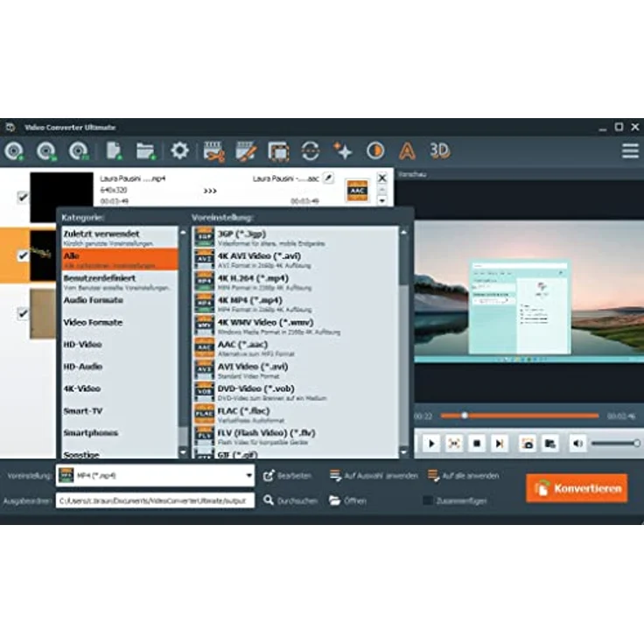Viewport: 644px width, 644px height.
Task: Add a folder using the folder icon
Action: pyautogui.click(x=145, y=150)
